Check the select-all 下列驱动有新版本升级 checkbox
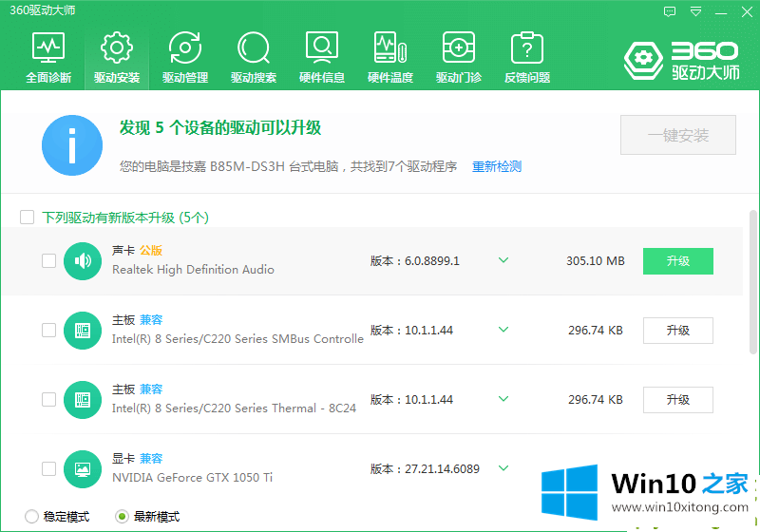 coord(28,217)
